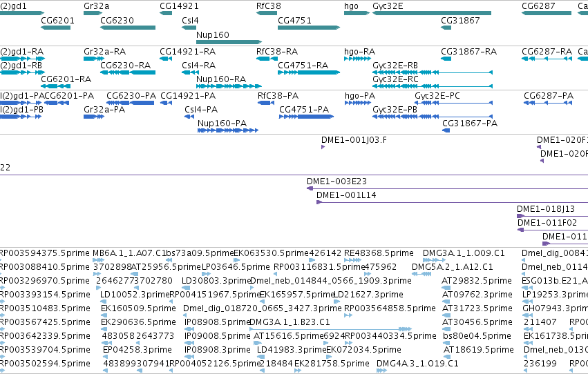The height and width of the screenshot is (374, 588).
Task: Select transcript CG31867-RA
Action: pyautogui.click(x=446, y=59)
